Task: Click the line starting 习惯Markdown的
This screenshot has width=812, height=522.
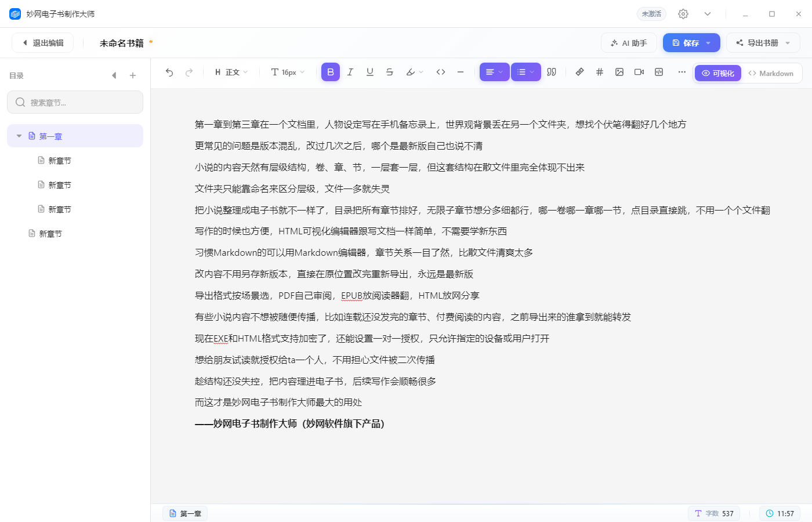Action: click(364, 252)
